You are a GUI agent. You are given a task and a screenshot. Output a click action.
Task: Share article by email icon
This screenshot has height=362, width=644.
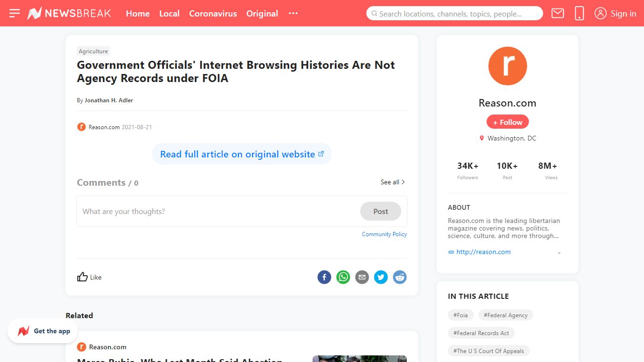[362, 277]
